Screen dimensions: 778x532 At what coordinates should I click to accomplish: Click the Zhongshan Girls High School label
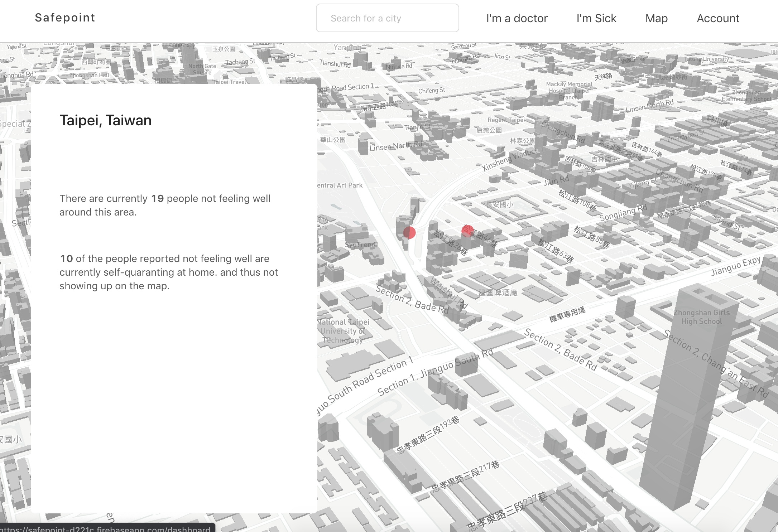(x=701, y=317)
